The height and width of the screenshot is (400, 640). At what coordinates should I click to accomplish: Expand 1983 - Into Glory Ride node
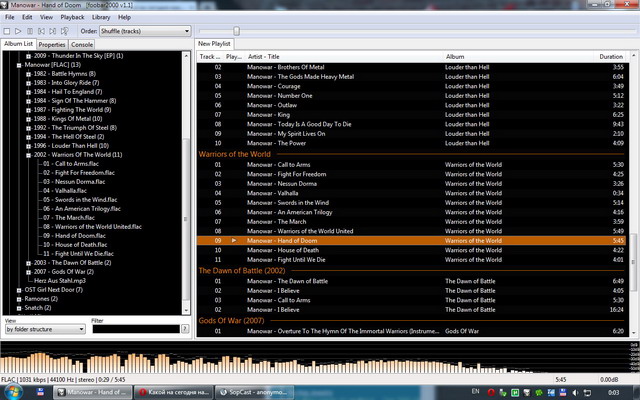pos(28,83)
